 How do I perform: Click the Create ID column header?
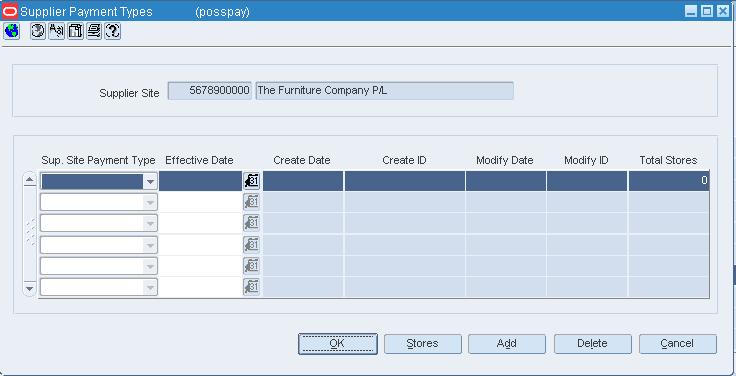pos(404,161)
